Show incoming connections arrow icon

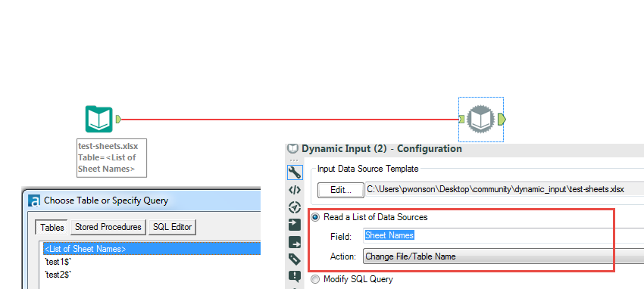coord(295,225)
